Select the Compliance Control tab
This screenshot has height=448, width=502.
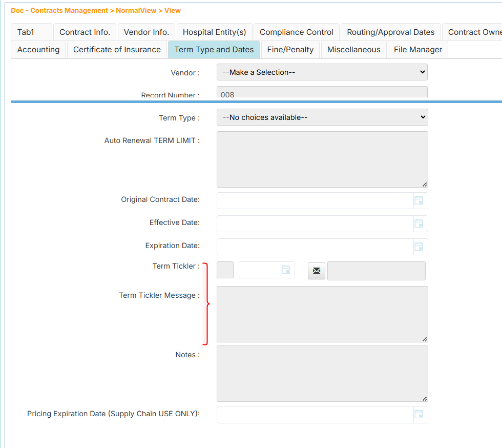click(297, 32)
